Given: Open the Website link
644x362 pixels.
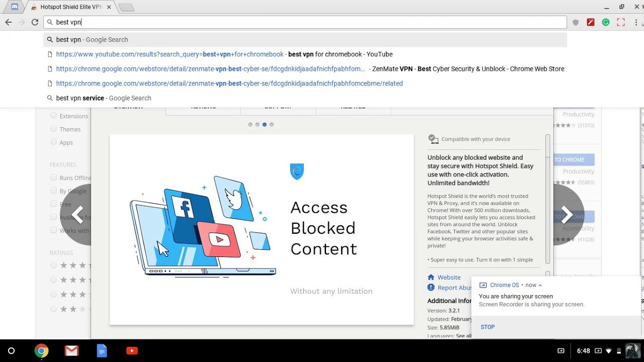Looking at the screenshot, I should (449, 277).
